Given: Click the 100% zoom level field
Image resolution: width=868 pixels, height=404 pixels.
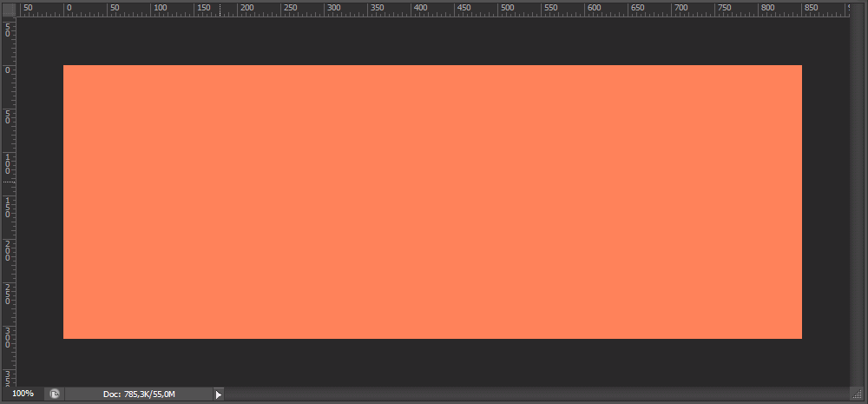Looking at the screenshot, I should pyautogui.click(x=23, y=394).
